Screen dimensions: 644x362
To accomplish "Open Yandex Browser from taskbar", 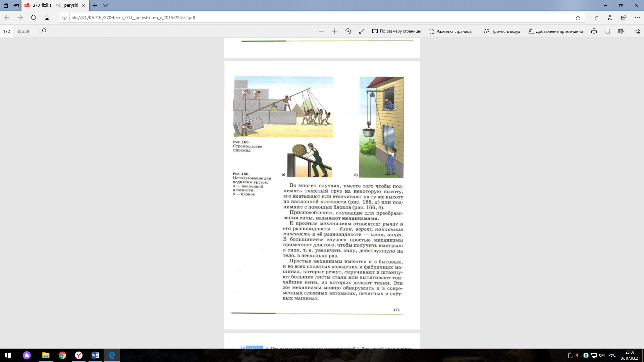I will point(79,355).
